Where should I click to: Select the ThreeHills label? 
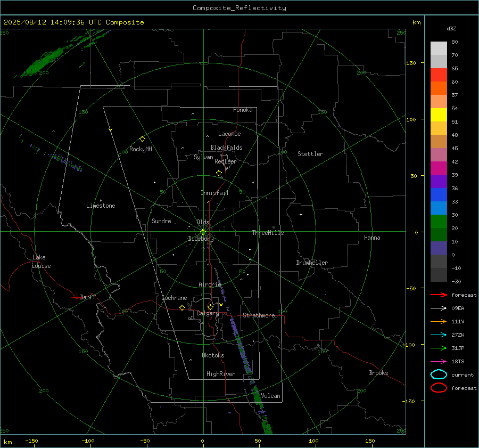268,233
